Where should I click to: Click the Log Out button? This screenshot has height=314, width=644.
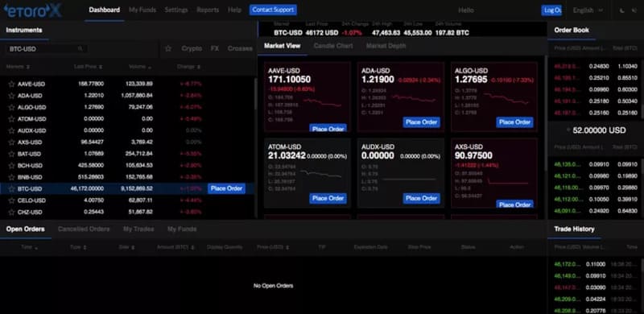pos(551,10)
